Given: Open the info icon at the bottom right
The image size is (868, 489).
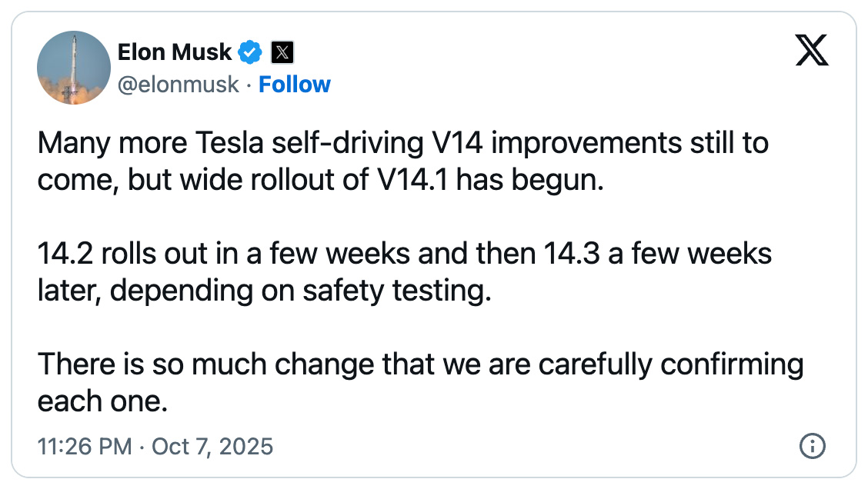Looking at the screenshot, I should (813, 445).
